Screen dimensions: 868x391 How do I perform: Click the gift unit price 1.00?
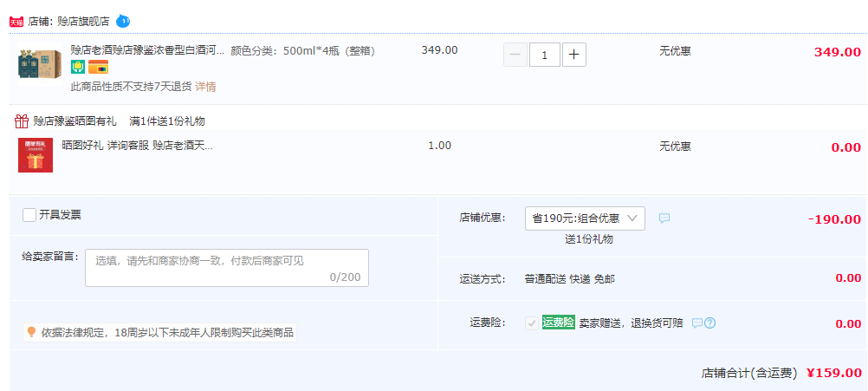tap(439, 146)
